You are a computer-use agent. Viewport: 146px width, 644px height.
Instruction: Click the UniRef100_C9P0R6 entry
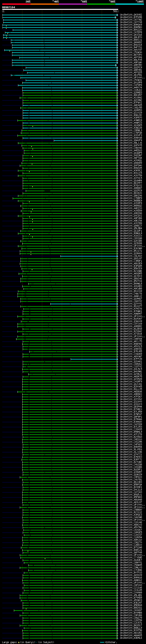[131, 615]
